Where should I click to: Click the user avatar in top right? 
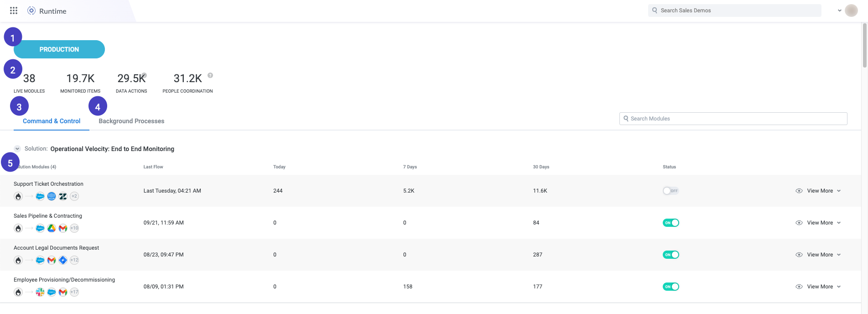coord(851,10)
